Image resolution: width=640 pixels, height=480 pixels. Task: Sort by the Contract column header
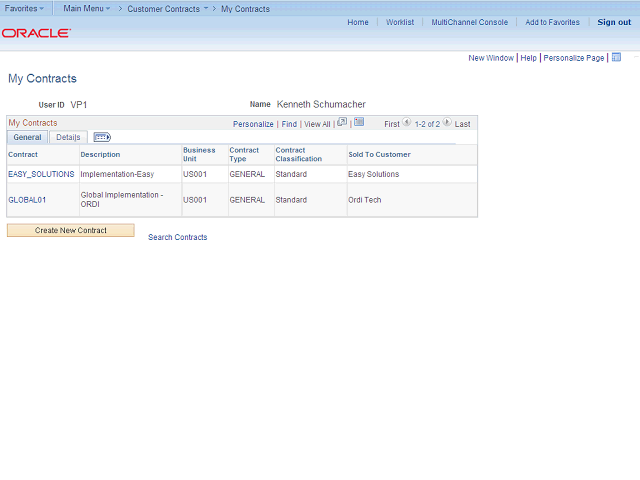click(23, 155)
